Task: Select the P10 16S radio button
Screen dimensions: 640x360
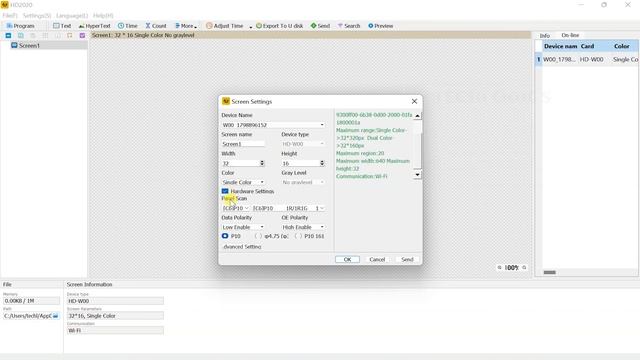Action: 298,236
